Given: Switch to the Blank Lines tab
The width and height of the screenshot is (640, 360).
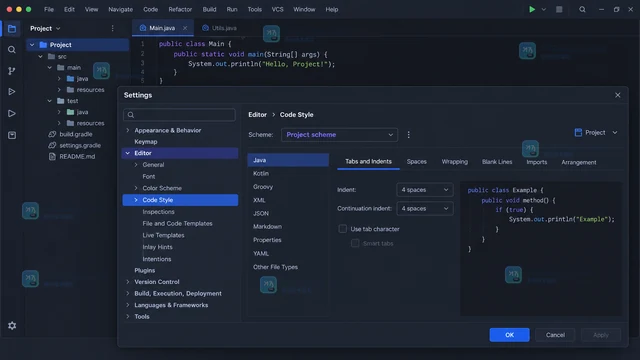Looking at the screenshot, I should click(497, 162).
